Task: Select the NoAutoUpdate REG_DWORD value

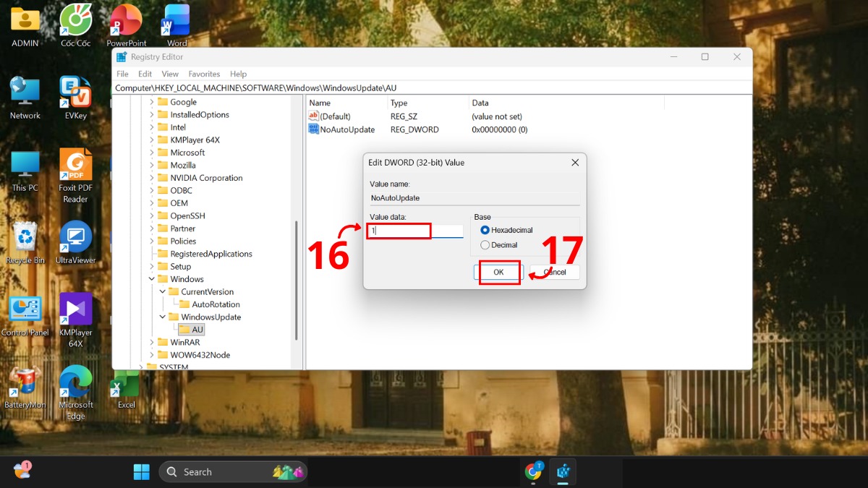Action: [347, 129]
